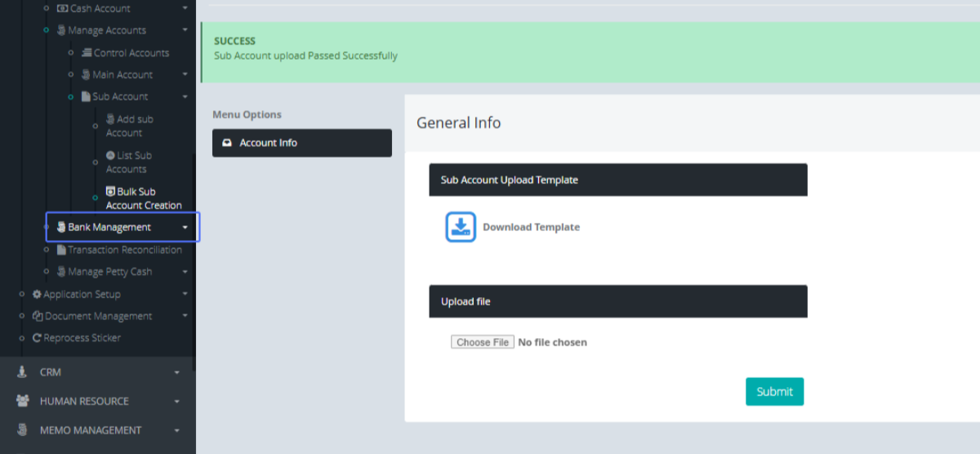Expand the Main Account submenu arrow

(185, 75)
